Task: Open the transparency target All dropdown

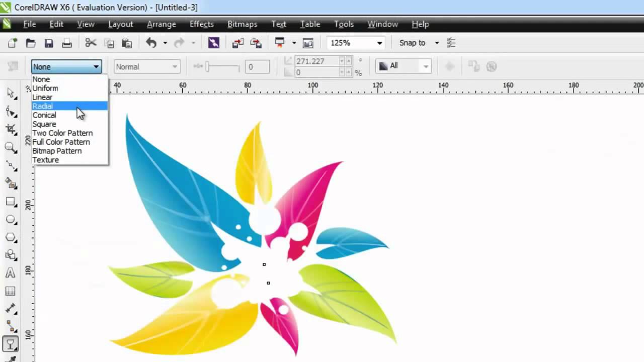Action: (x=404, y=66)
